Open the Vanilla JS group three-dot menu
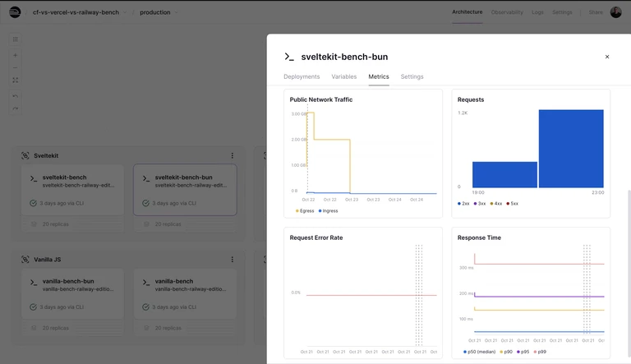This screenshot has height=364, width=631. [233, 260]
